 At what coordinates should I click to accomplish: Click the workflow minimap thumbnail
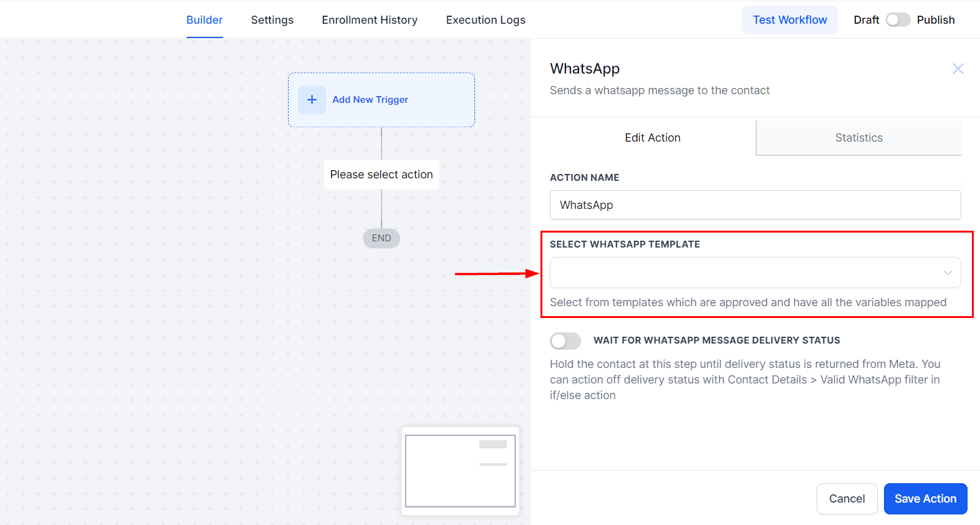tap(460, 471)
